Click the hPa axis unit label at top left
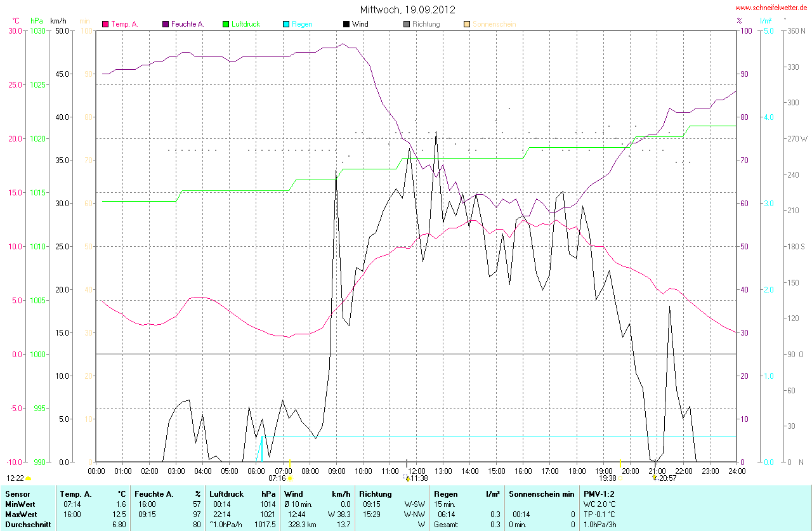812x531 pixels. tap(36, 21)
